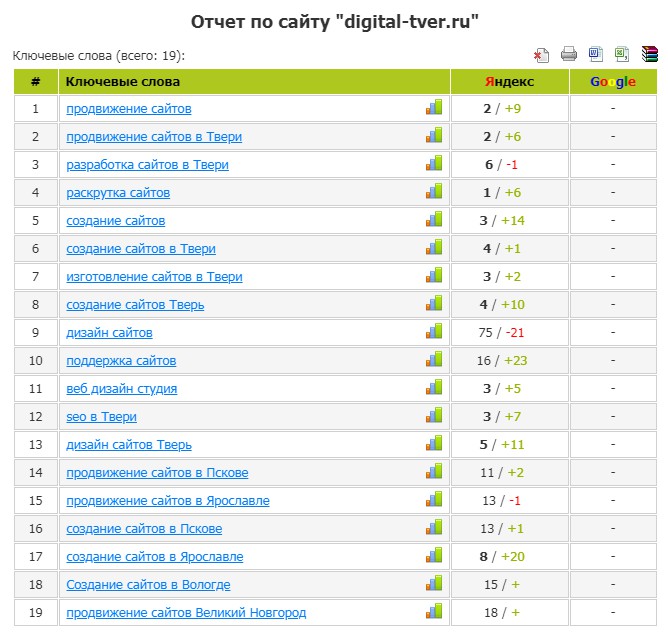668x636 pixels.
Task: Follow the 'создание сайтов в Твери' link
Action: [x=141, y=249]
